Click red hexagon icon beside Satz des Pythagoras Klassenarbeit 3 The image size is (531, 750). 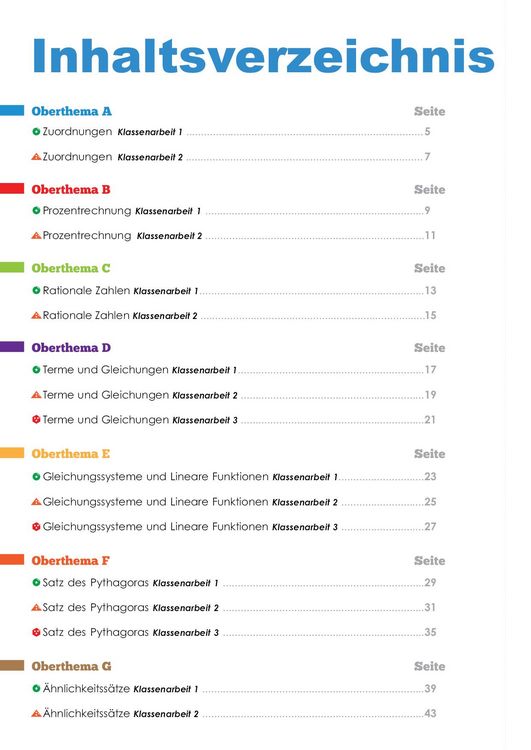[36, 632]
